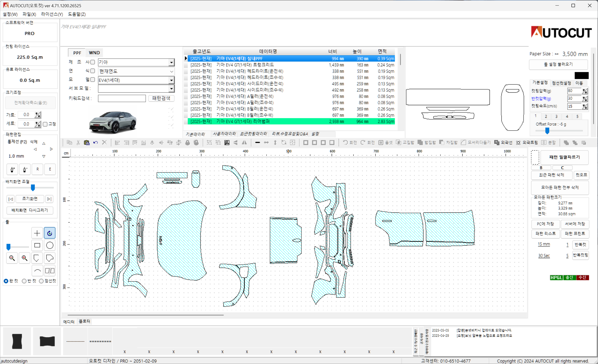Click the 외곽트림 outline trim tool
The image size is (598, 364).
click(527, 142)
